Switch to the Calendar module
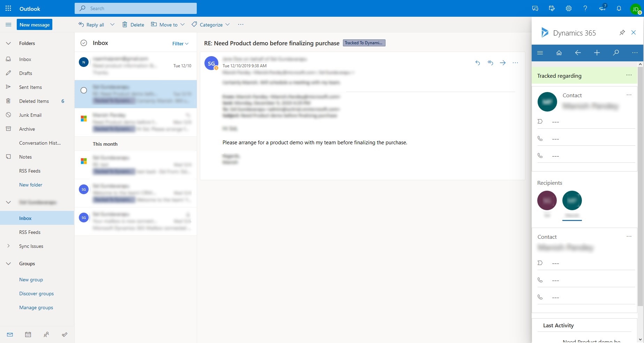 [x=28, y=335]
